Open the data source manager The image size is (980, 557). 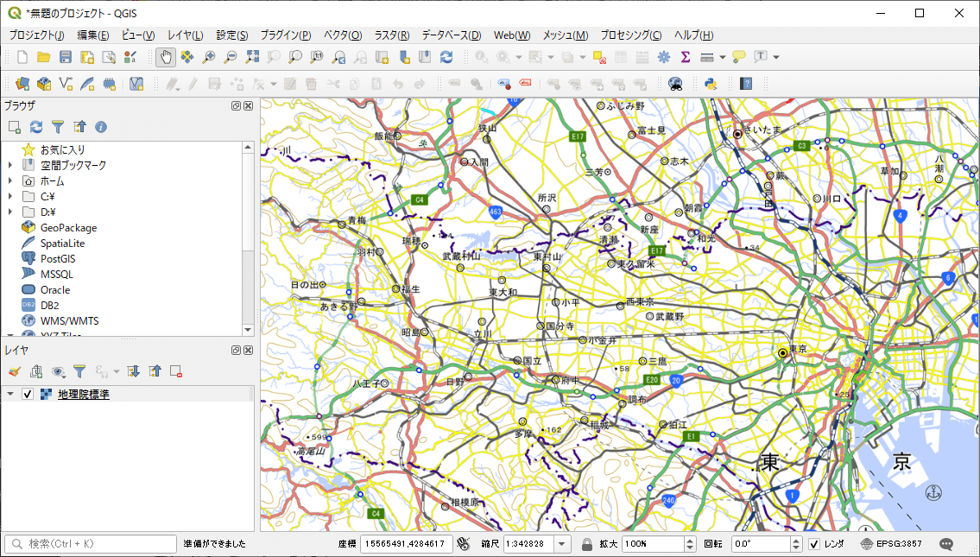coord(22,84)
